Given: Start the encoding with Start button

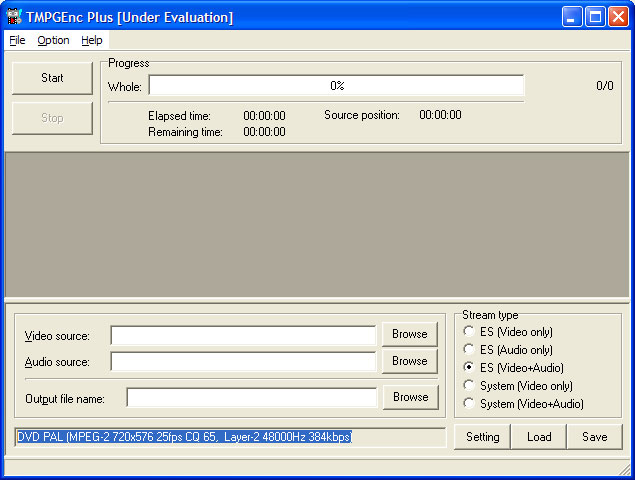Looking at the screenshot, I should [52, 78].
